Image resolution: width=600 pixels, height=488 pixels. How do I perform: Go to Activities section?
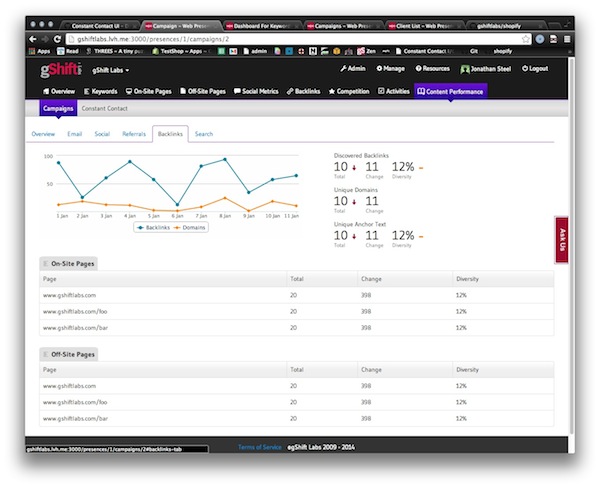[x=394, y=91]
